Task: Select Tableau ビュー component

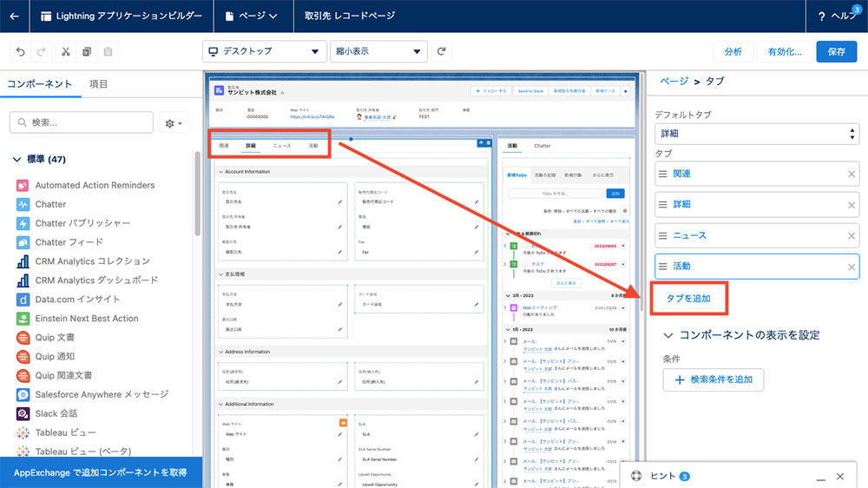Action: (65, 432)
